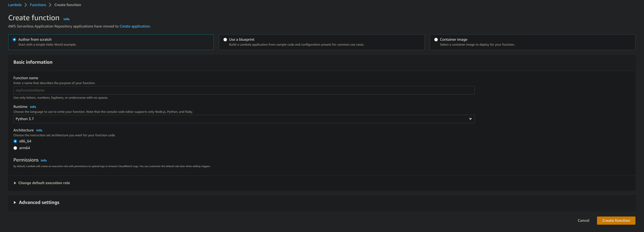
Task: Choose x86_64 architecture
Action: tap(15, 141)
